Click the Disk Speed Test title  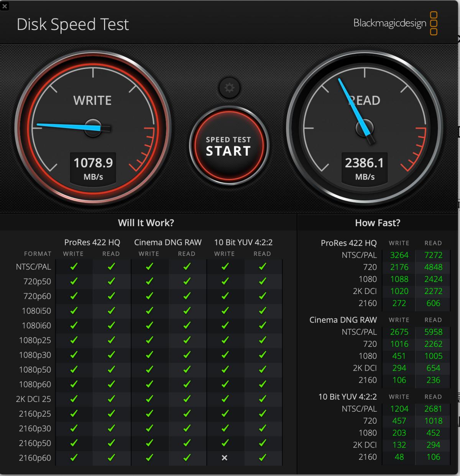coord(72,25)
